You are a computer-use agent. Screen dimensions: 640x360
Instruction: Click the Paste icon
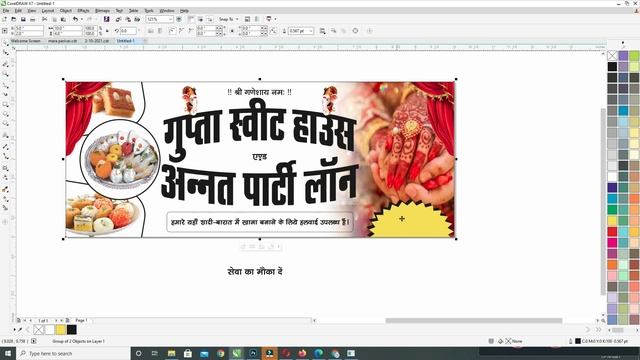(x=63, y=19)
